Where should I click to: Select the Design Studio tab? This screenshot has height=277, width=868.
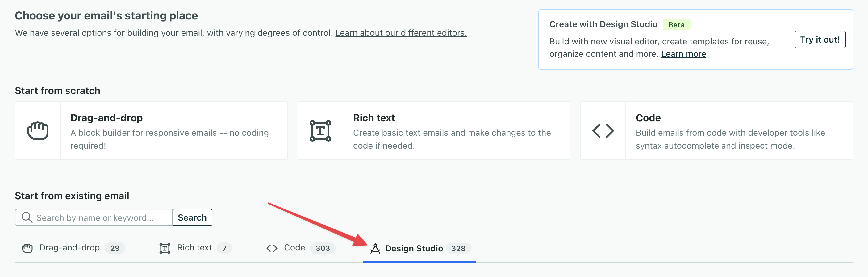pyautogui.click(x=419, y=248)
